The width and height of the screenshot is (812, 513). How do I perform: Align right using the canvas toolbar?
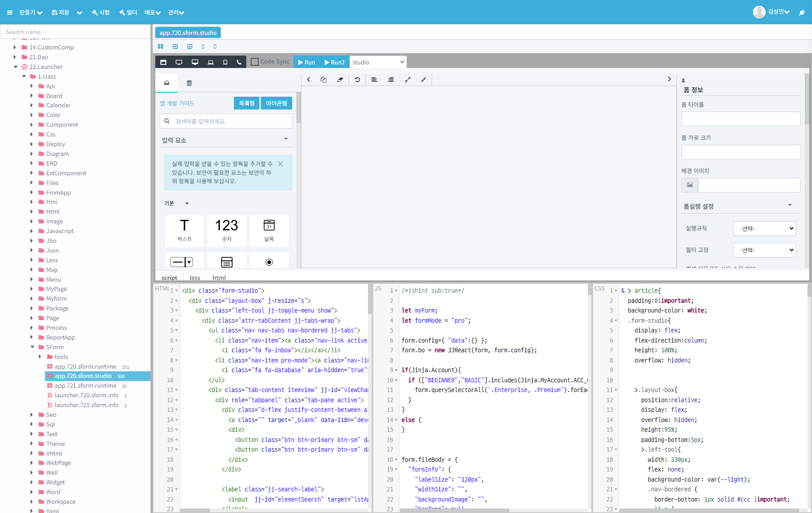click(x=391, y=79)
